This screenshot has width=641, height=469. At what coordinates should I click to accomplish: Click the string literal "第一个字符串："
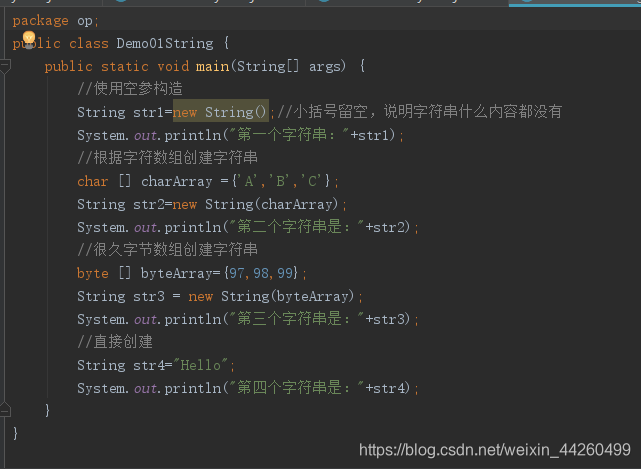pyautogui.click(x=289, y=135)
